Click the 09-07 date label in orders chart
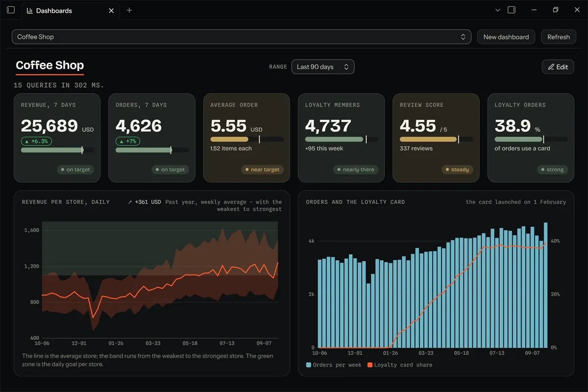Image resolution: width=588 pixels, height=392 pixels. 533,353
